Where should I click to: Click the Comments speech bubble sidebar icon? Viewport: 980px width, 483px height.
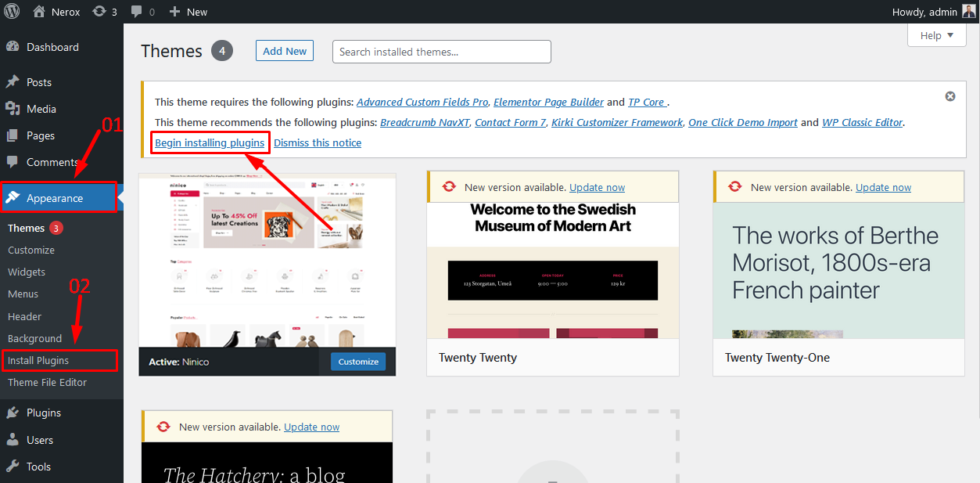tap(13, 162)
